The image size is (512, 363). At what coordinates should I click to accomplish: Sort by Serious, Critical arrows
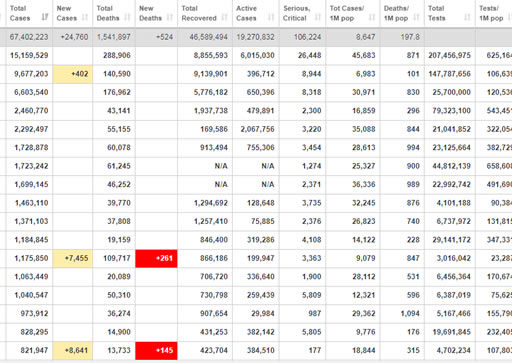[318, 17]
